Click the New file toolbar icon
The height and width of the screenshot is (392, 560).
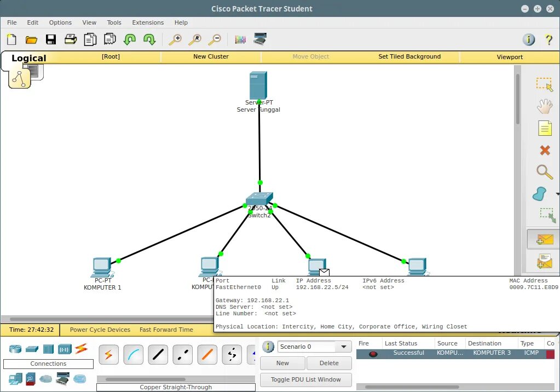click(11, 39)
